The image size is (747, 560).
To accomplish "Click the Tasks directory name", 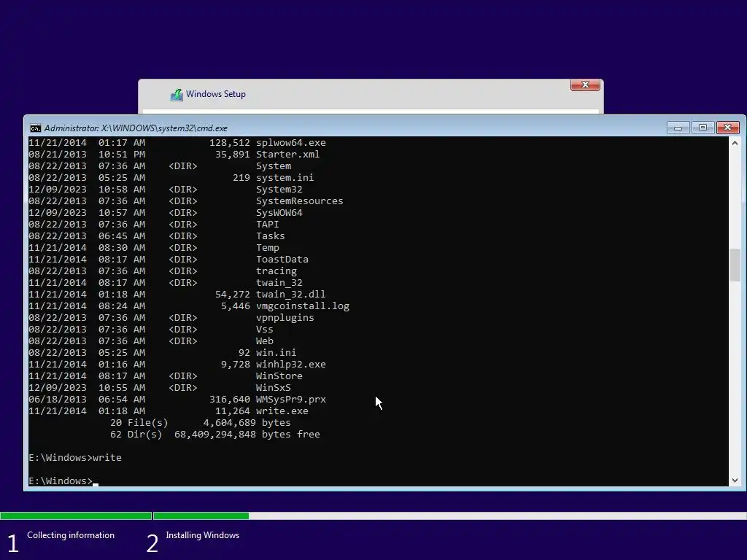I will coord(270,236).
